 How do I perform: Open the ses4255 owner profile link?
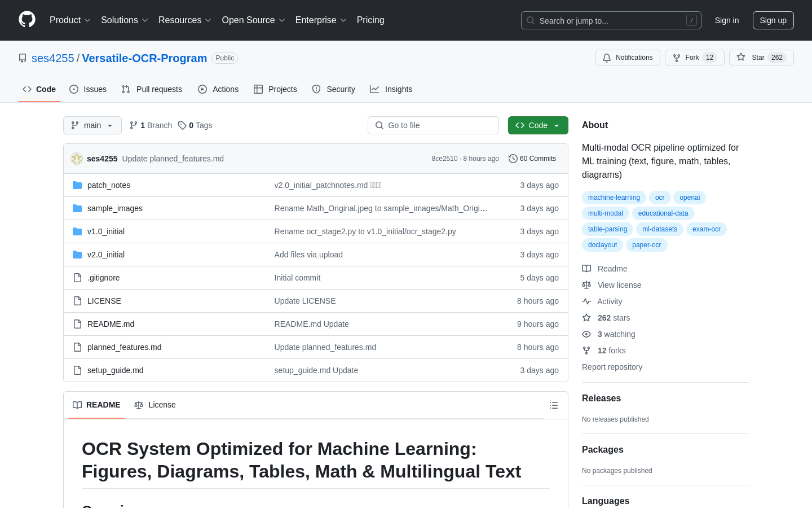(x=53, y=58)
